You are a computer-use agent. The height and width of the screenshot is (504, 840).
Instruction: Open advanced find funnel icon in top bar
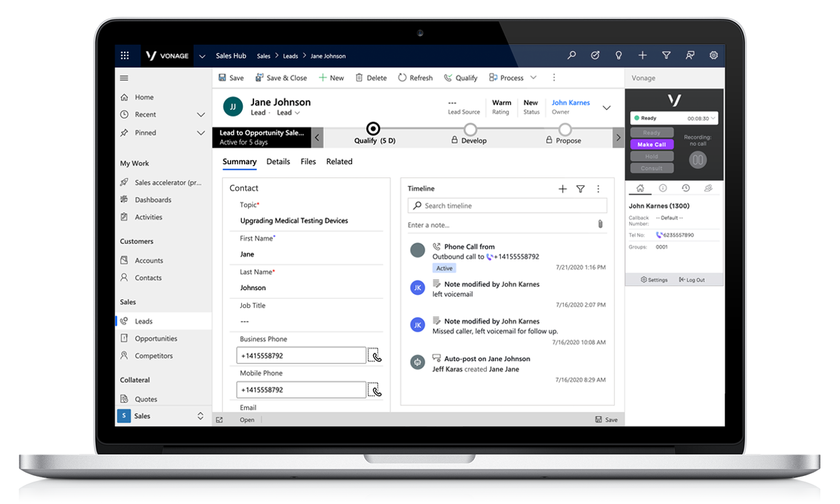tap(666, 56)
